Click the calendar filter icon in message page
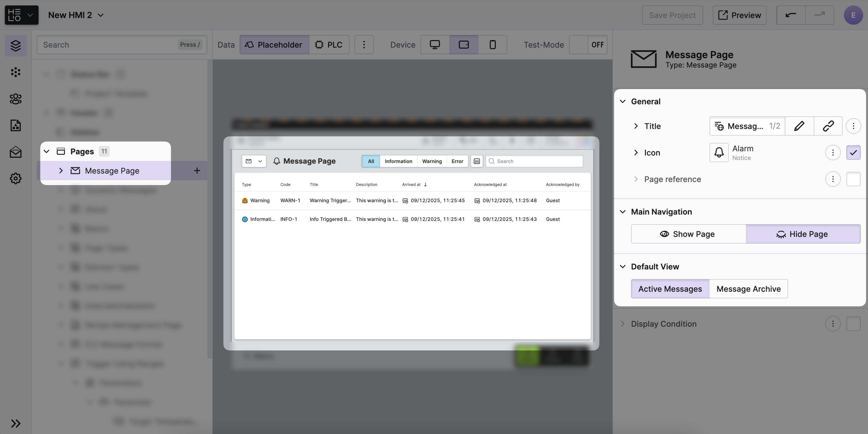 point(476,161)
